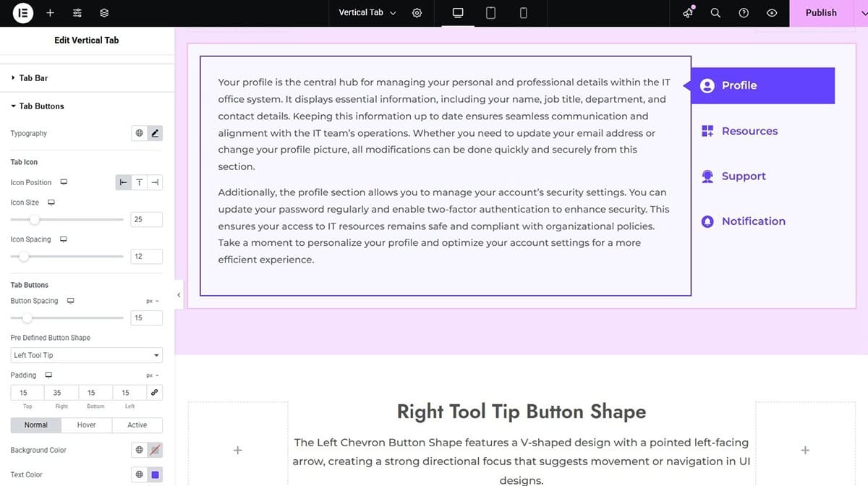Click the Typography global globe icon
This screenshot has height=486, width=868.
pos(140,133)
